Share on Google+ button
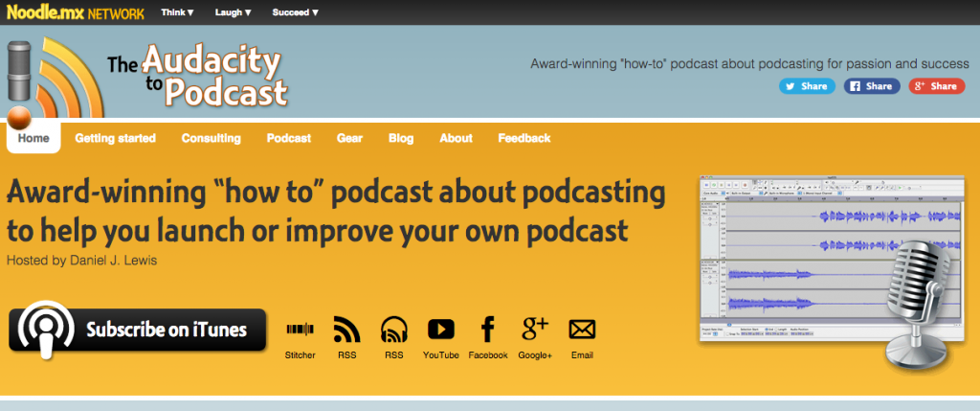Image resolution: width=980 pixels, height=411 pixels. (937, 86)
